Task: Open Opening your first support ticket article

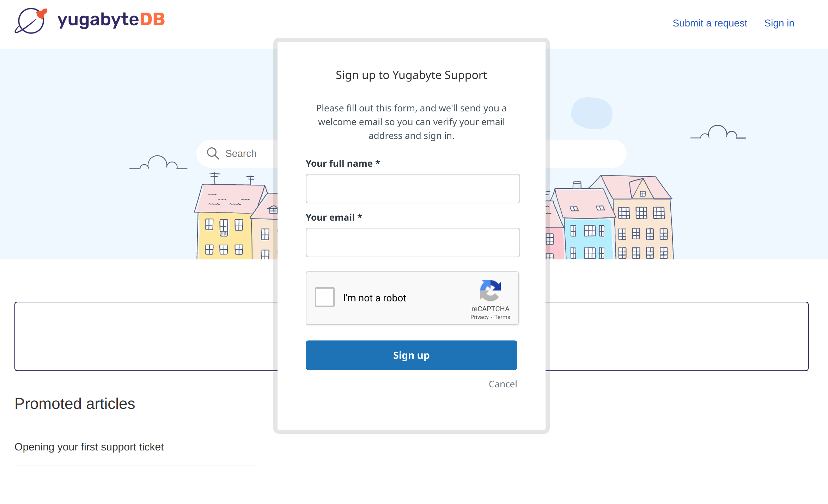Action: click(x=89, y=447)
